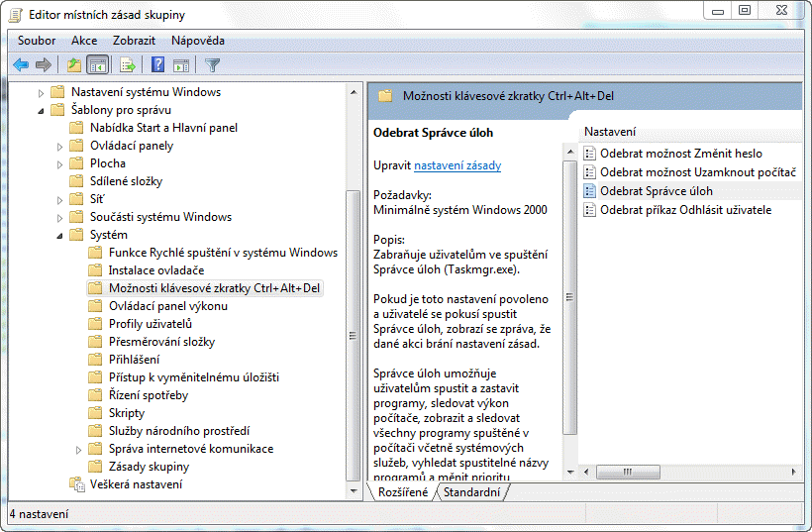
Task: Click the folder icon beside Instalace ovladače
Action: [x=95, y=269]
